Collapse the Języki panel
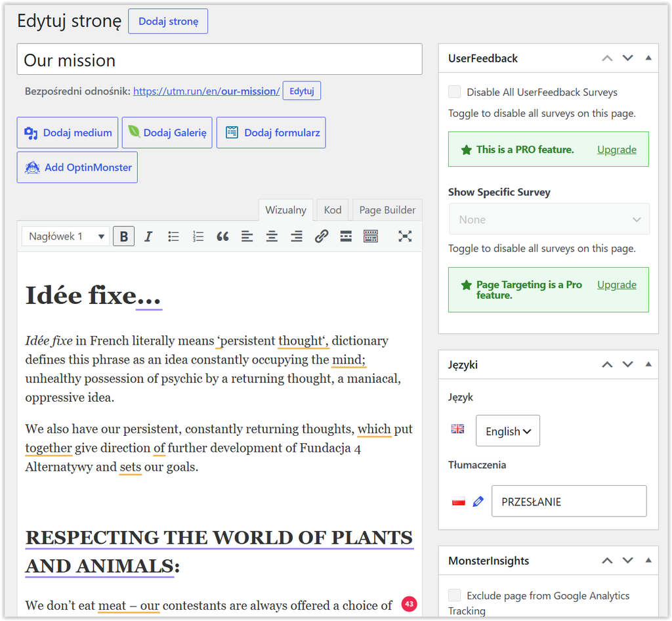672x621 pixels. (x=648, y=364)
